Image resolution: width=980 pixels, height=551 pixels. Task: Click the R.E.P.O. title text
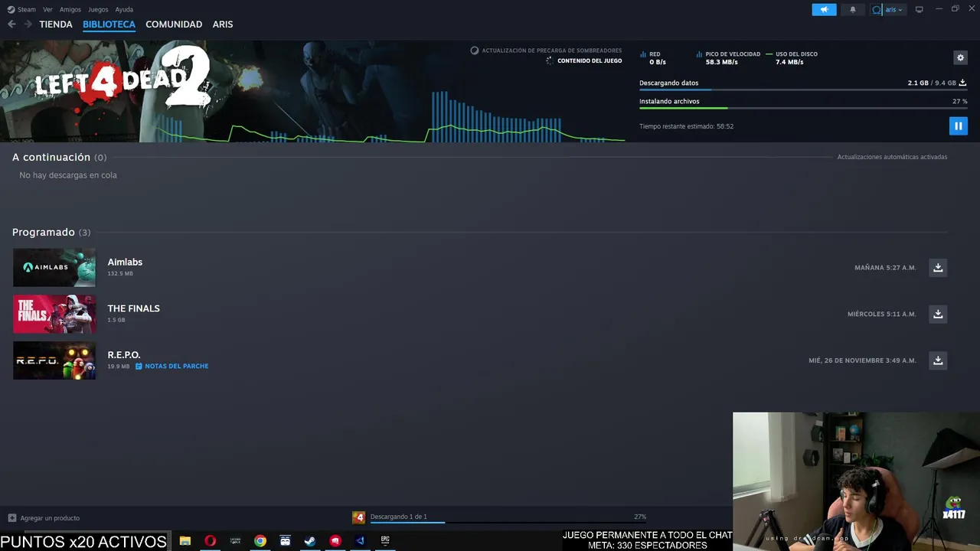coord(123,355)
